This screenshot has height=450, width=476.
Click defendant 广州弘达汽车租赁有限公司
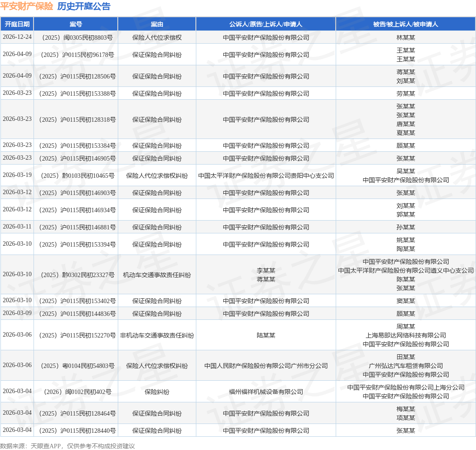click(x=405, y=366)
